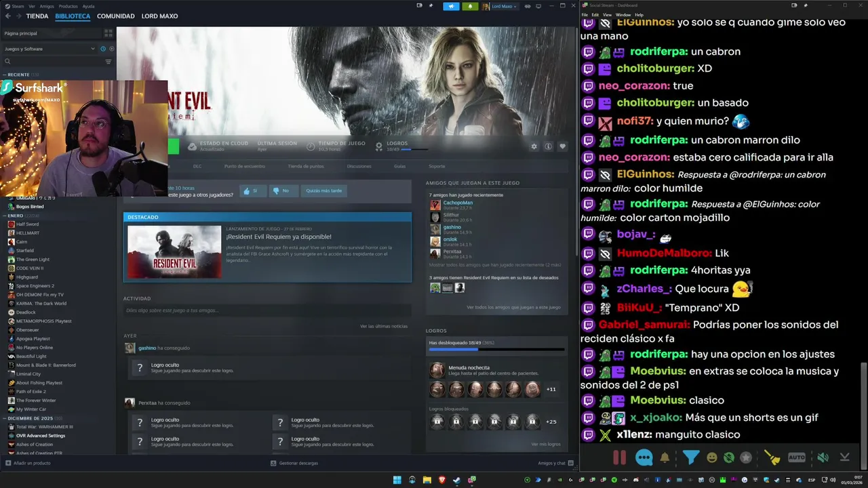Add game to favorites heart icon
This screenshot has height=488, width=868.
pos(562,146)
